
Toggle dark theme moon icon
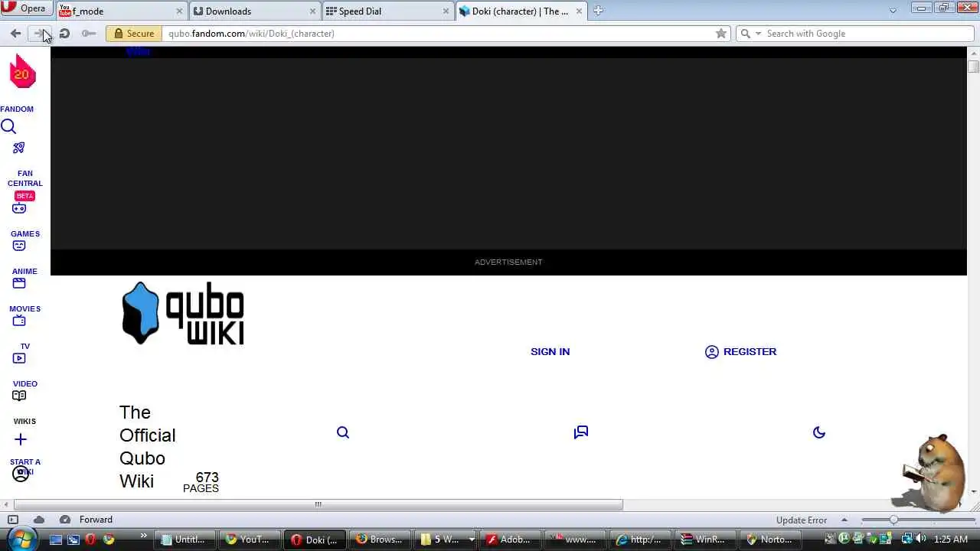pos(819,432)
